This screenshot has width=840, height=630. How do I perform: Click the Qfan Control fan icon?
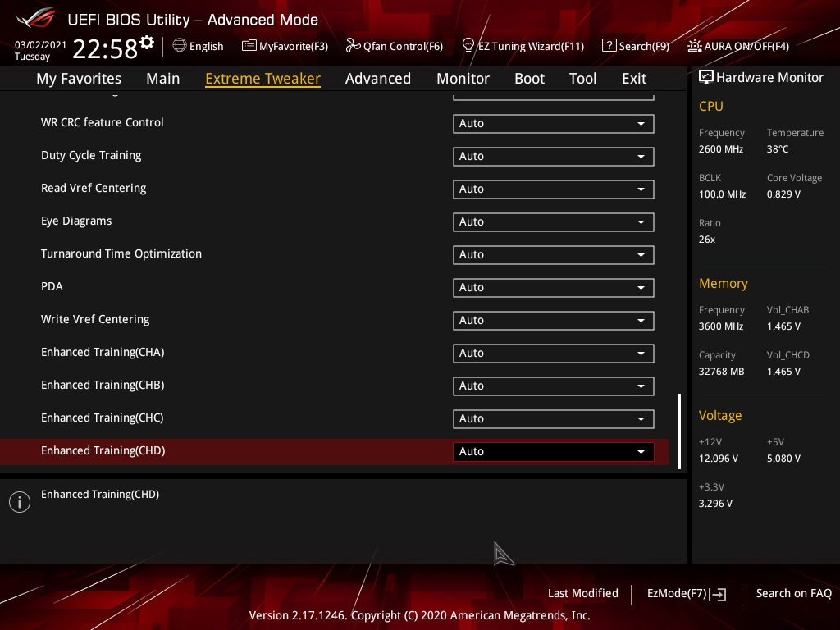[353, 46]
